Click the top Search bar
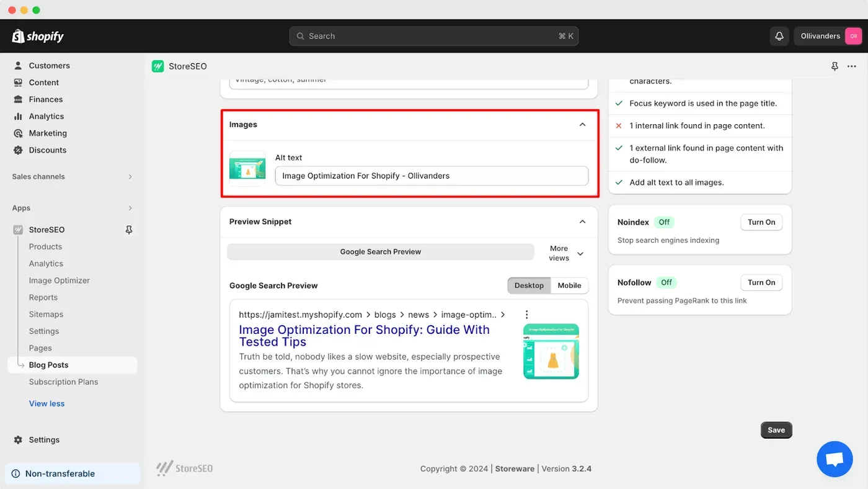Image resolution: width=868 pixels, height=489 pixels. coord(433,36)
